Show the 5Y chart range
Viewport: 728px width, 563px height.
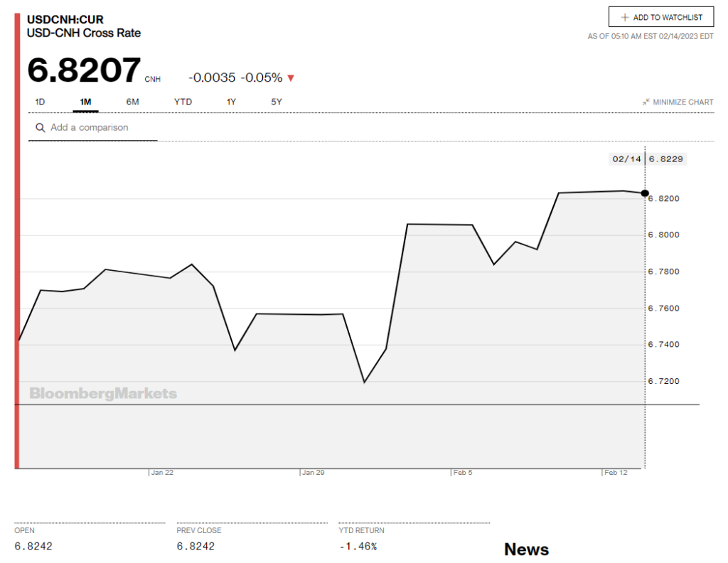tap(277, 102)
